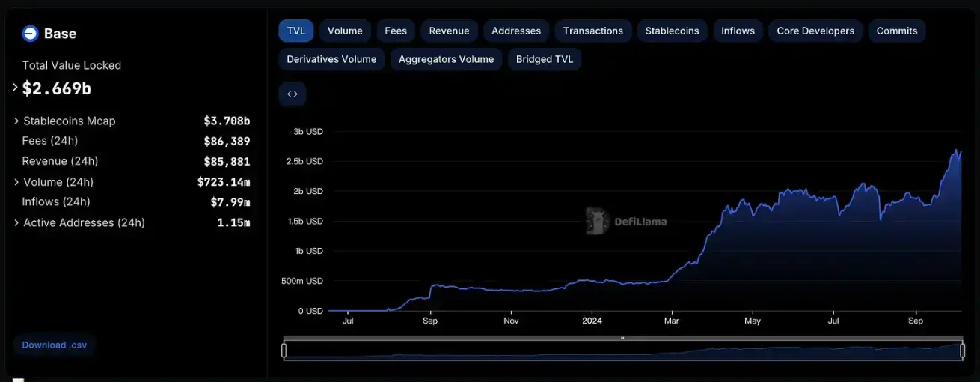
Task: Show Addresses data on chart
Action: pos(516,31)
